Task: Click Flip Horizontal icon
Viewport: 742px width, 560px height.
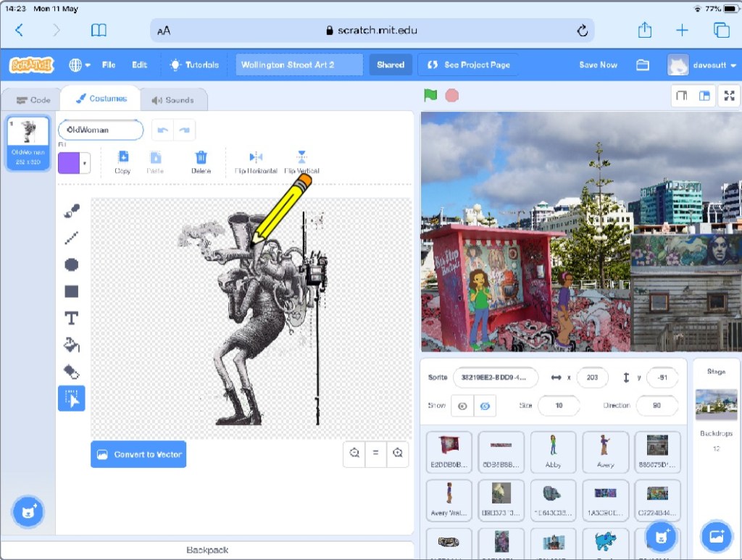Action: (256, 157)
